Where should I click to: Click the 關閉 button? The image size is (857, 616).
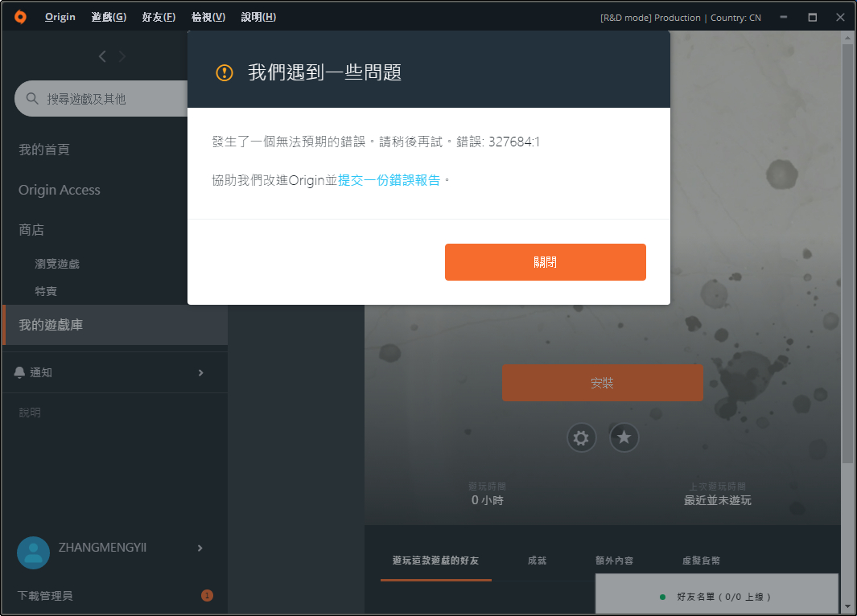[546, 262]
